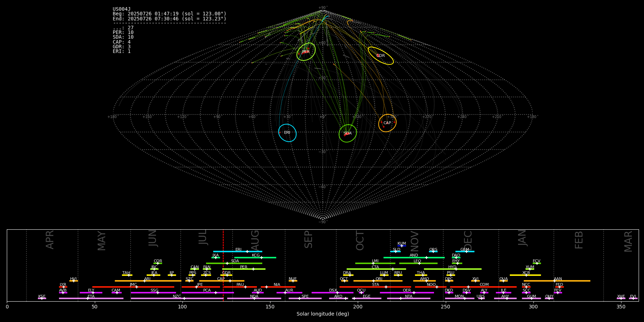Viewport: 644px width, 322px height.
Task: Select the cyan ERI activity bar in timeline
Action: point(238,252)
